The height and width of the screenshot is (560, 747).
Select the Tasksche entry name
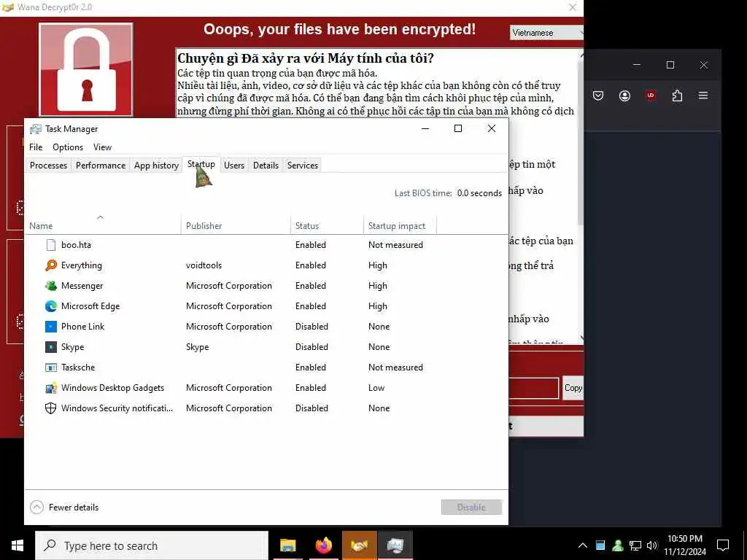pos(78,367)
